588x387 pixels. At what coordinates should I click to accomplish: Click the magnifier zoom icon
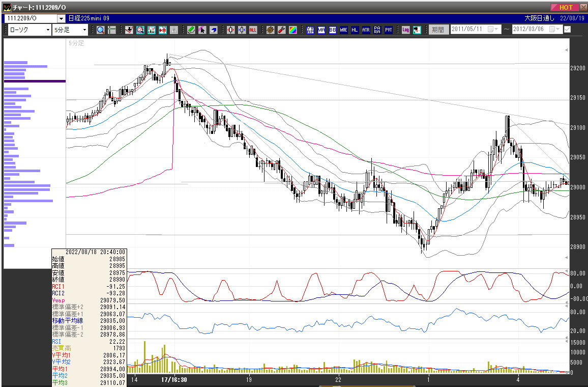[x=101, y=30]
